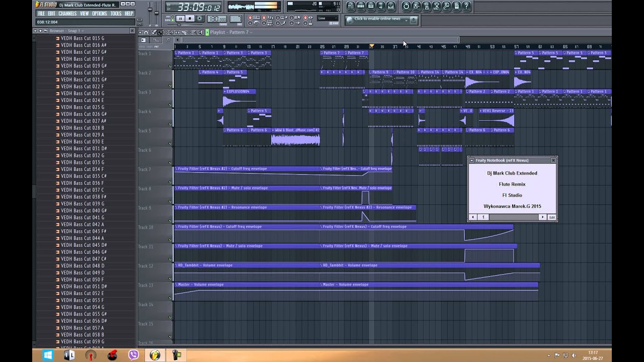Screen dimensions: 644x362
Task: Click the volume speaker tray icon
Action: point(574,355)
